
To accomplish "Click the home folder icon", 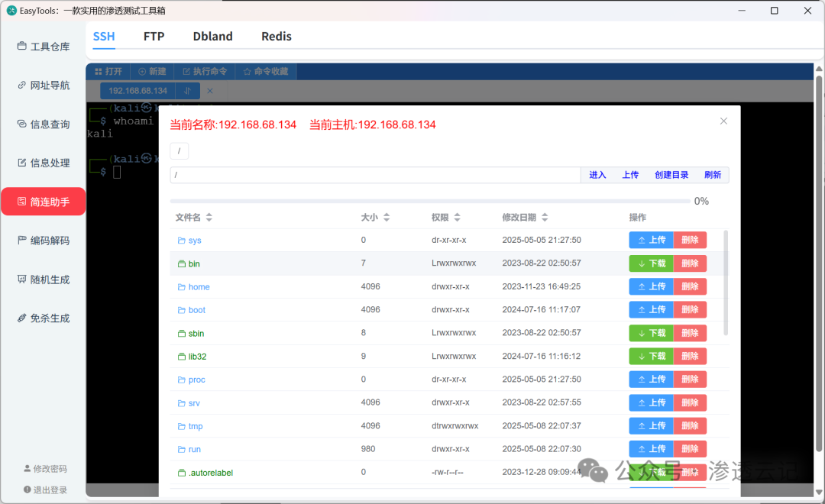I will pos(182,286).
